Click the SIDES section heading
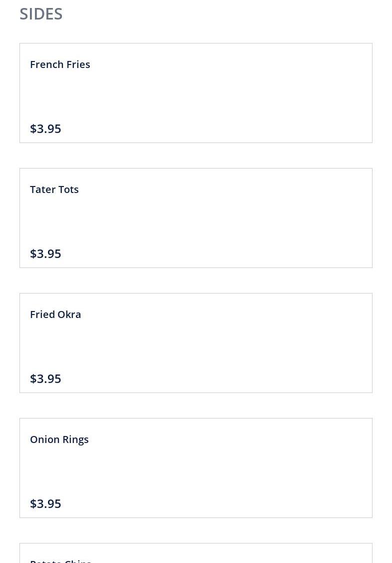This screenshot has height=563, width=392. click(41, 14)
